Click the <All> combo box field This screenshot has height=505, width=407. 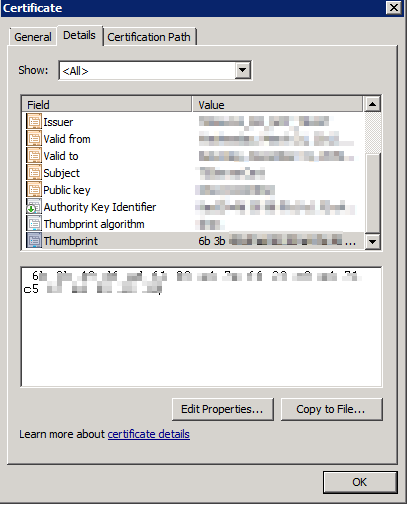(x=155, y=70)
